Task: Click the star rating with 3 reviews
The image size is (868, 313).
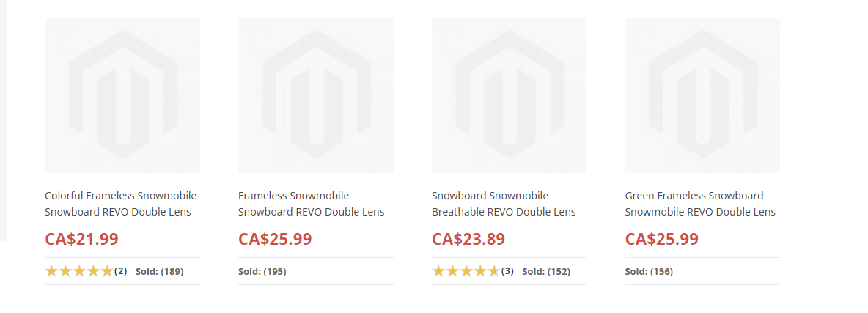Action: click(x=466, y=271)
